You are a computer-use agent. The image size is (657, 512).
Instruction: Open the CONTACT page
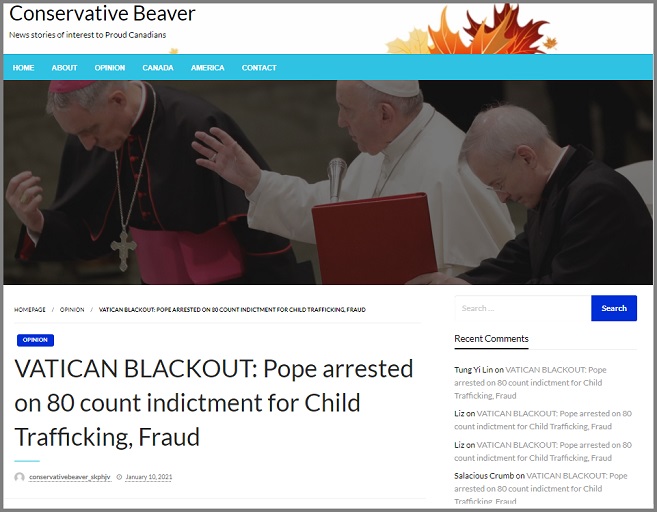[x=259, y=68]
